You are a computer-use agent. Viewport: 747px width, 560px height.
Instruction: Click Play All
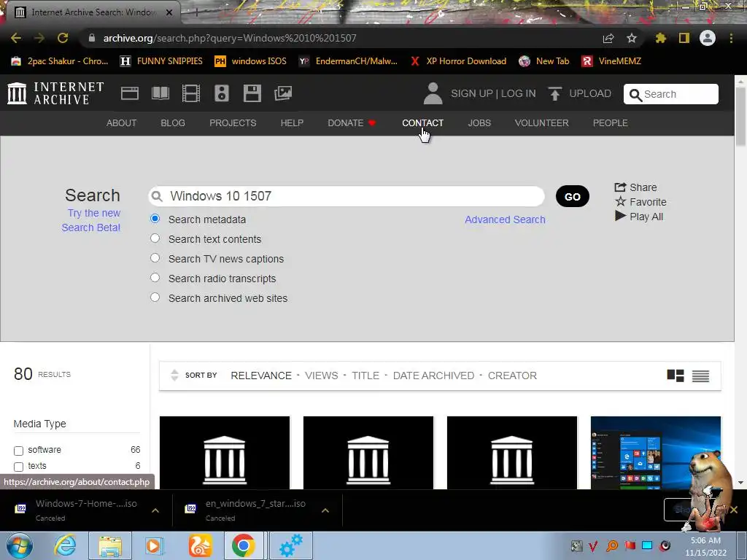coord(639,216)
